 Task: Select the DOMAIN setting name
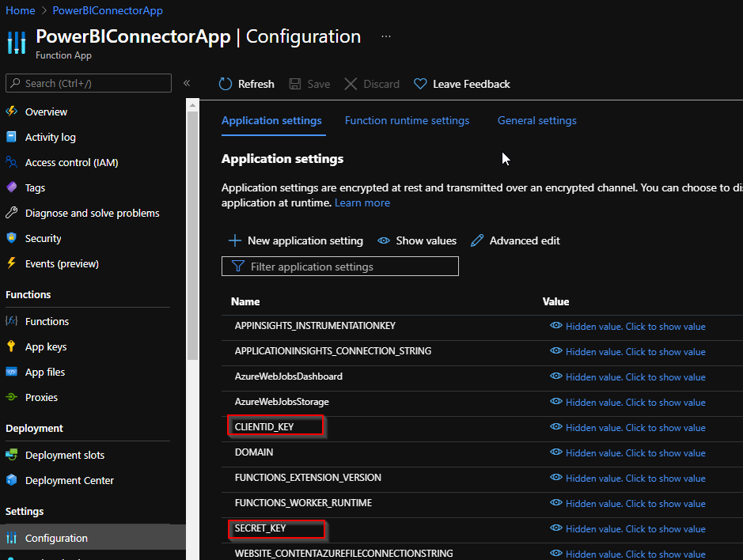(253, 452)
